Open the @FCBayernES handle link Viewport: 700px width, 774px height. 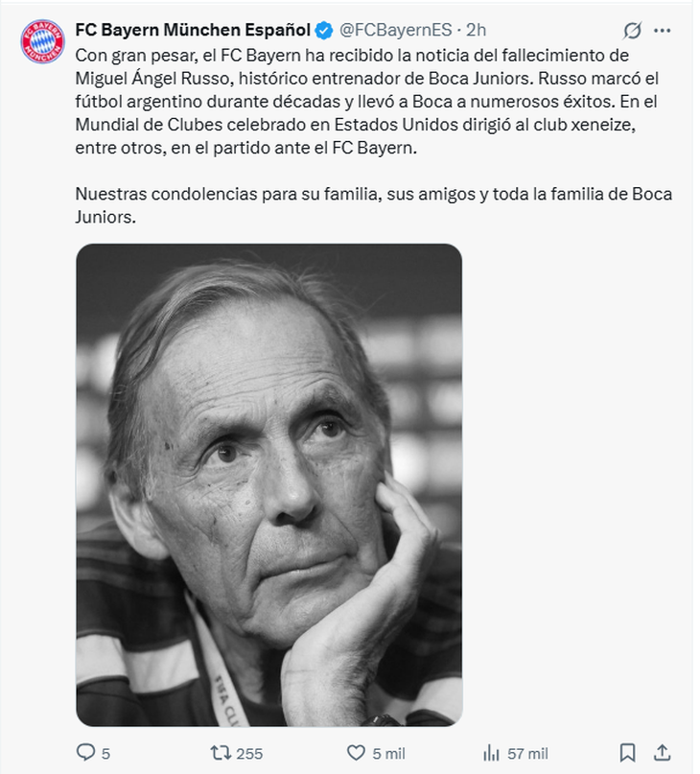pyautogui.click(x=396, y=30)
